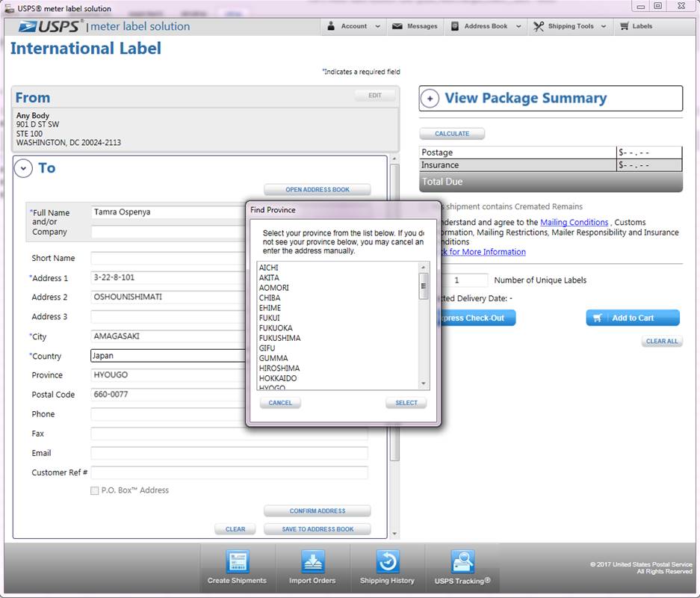
Task: Select CHIBA in province list
Action: tap(270, 298)
